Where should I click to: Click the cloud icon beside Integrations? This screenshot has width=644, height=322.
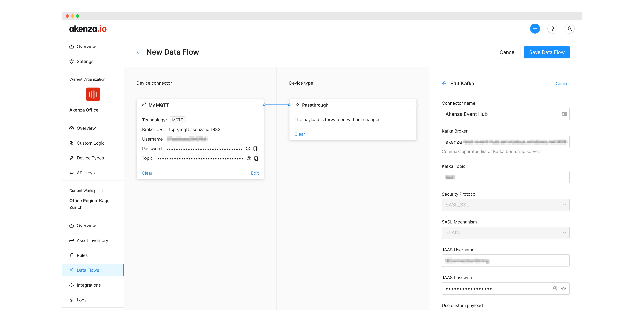point(72,285)
